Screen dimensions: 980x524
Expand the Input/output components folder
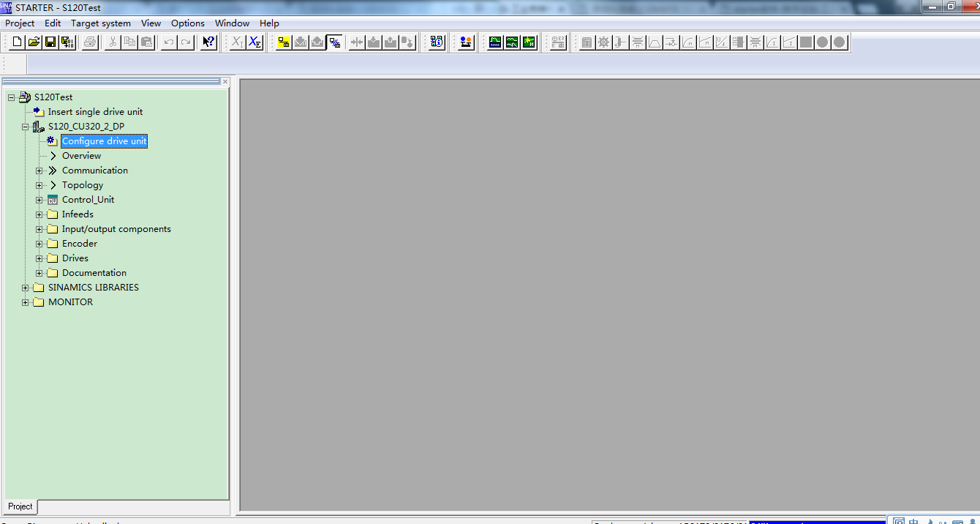[39, 229]
